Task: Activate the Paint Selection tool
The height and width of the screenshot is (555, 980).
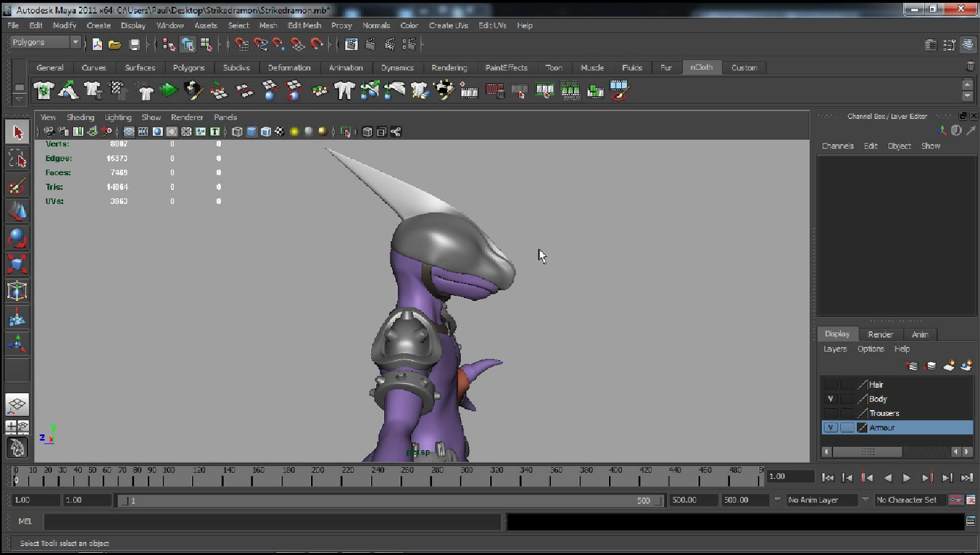Action: point(17,185)
